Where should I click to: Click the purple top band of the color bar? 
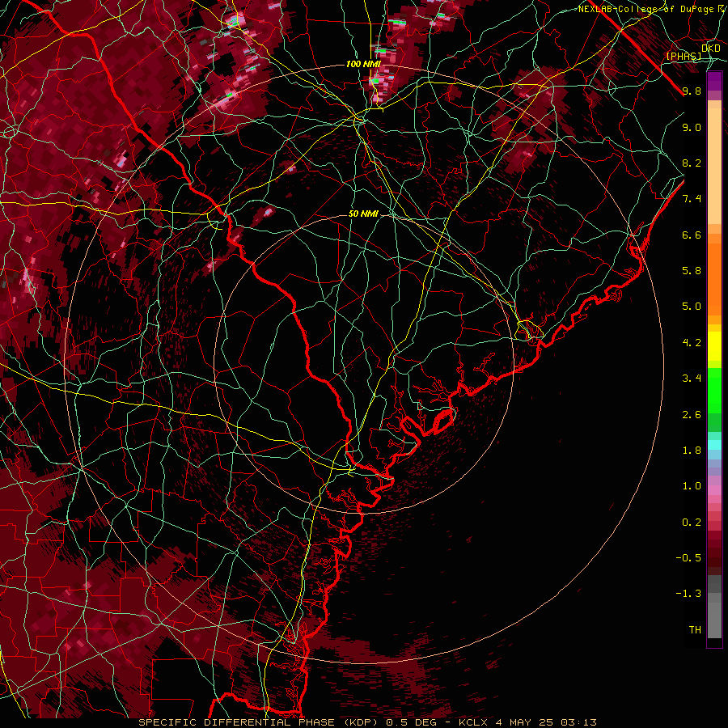coord(714,81)
